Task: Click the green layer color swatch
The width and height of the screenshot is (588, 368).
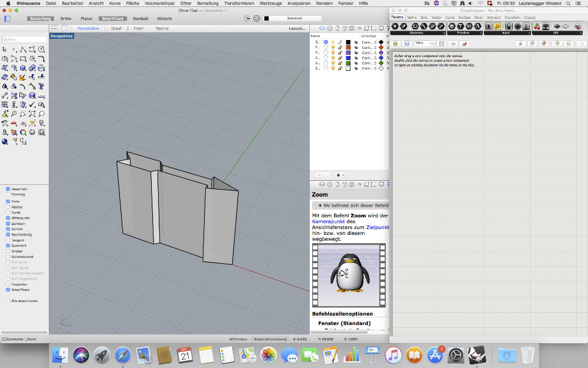Action: 348,64
